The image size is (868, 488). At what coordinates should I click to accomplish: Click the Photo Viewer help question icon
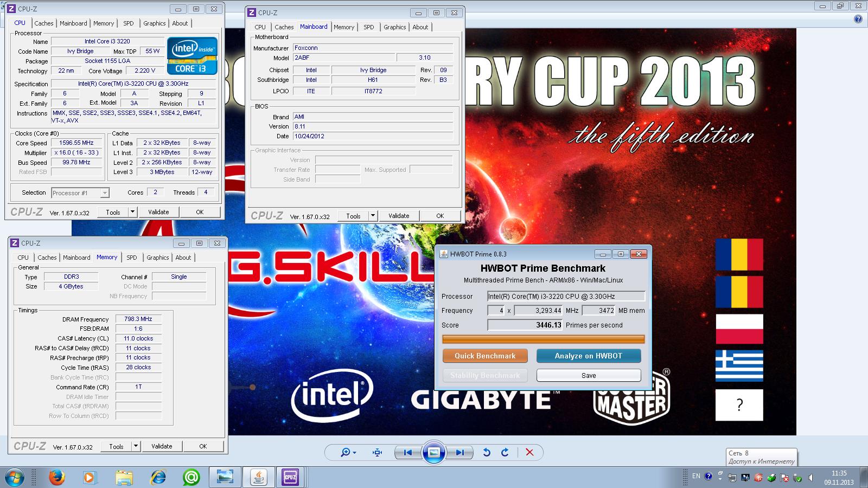(x=858, y=19)
